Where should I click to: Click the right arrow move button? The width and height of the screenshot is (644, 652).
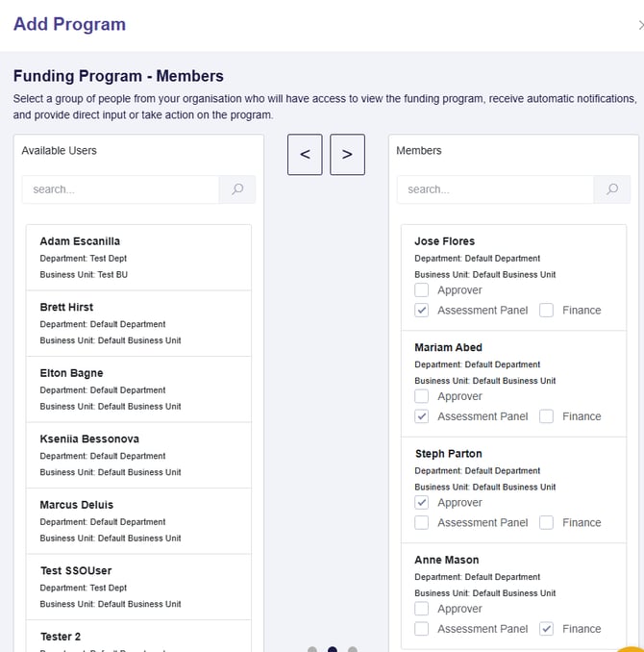[347, 154]
